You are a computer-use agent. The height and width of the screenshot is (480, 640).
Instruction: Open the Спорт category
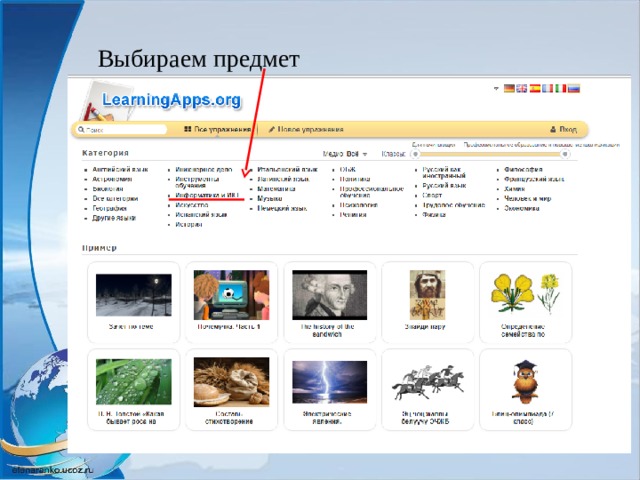432,195
